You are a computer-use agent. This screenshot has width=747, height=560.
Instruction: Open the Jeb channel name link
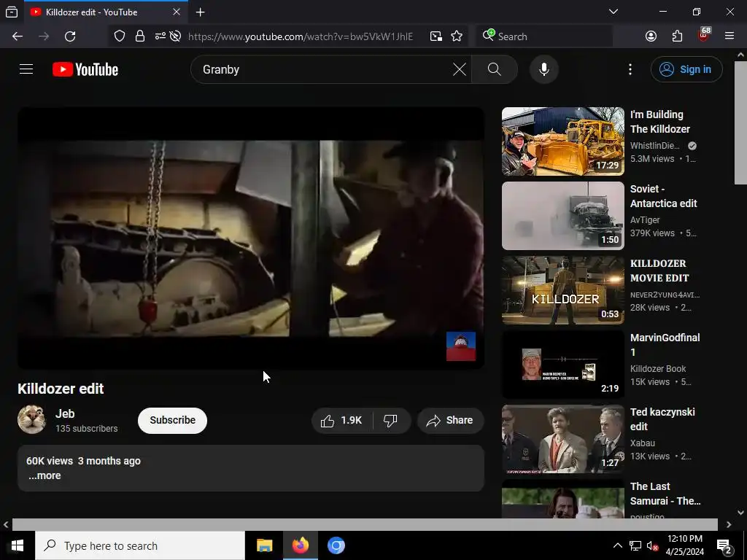(x=65, y=414)
